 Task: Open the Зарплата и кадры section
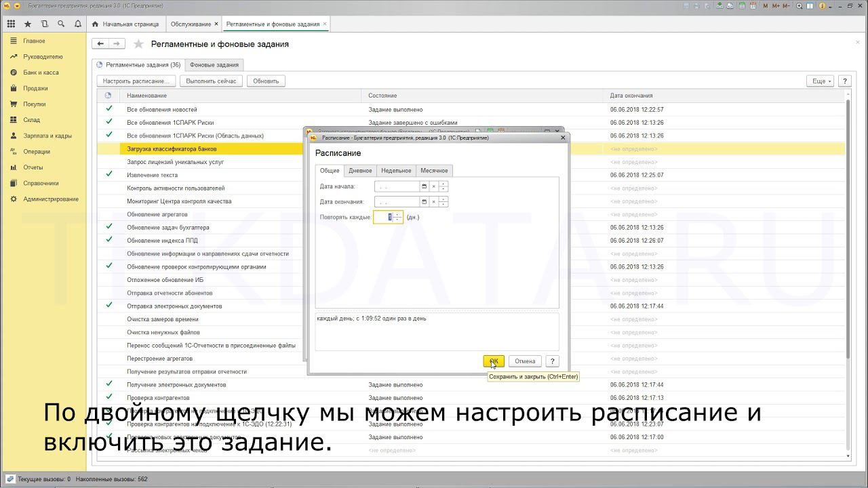point(47,136)
